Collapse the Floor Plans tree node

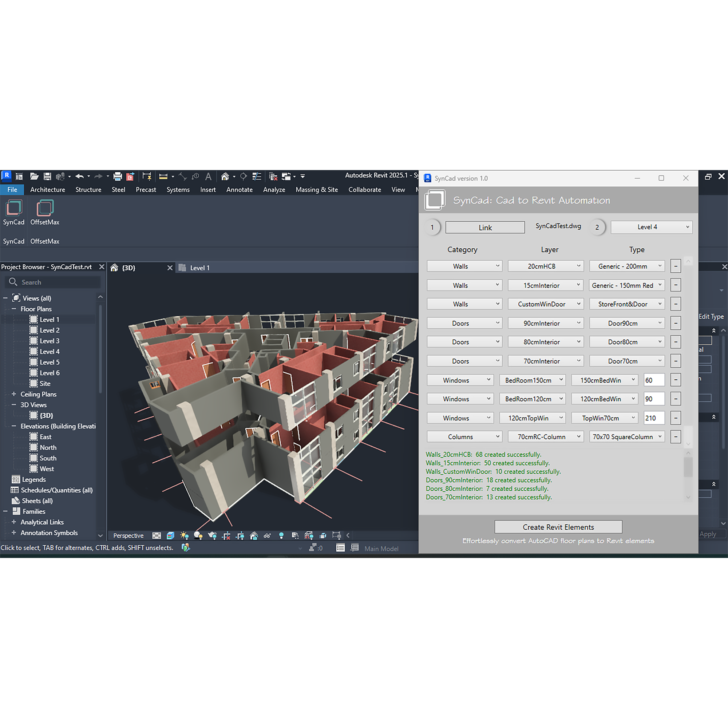pyautogui.click(x=14, y=309)
